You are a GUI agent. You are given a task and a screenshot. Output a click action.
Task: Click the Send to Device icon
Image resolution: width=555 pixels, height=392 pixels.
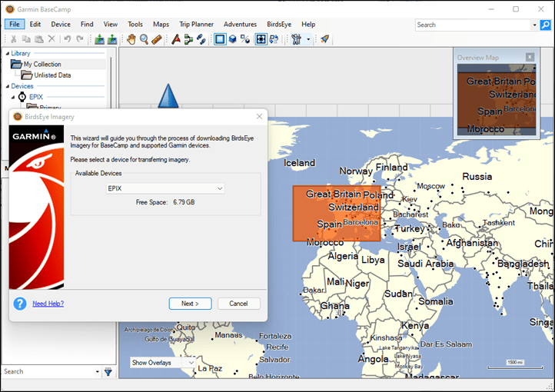pyautogui.click(x=99, y=39)
